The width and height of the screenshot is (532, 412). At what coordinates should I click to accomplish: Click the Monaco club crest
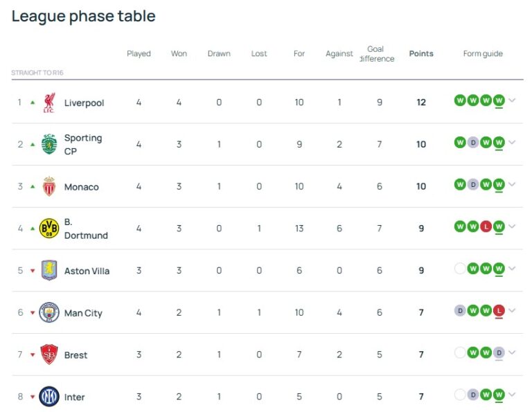tap(48, 186)
